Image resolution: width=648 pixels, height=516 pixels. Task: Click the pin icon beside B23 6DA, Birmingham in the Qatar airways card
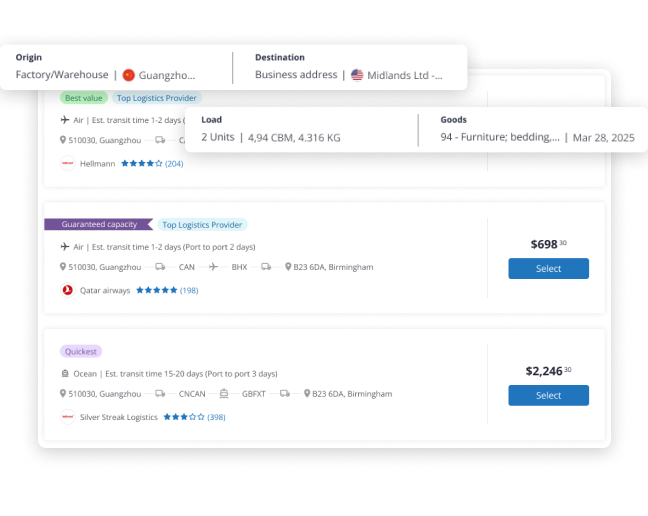point(288,267)
